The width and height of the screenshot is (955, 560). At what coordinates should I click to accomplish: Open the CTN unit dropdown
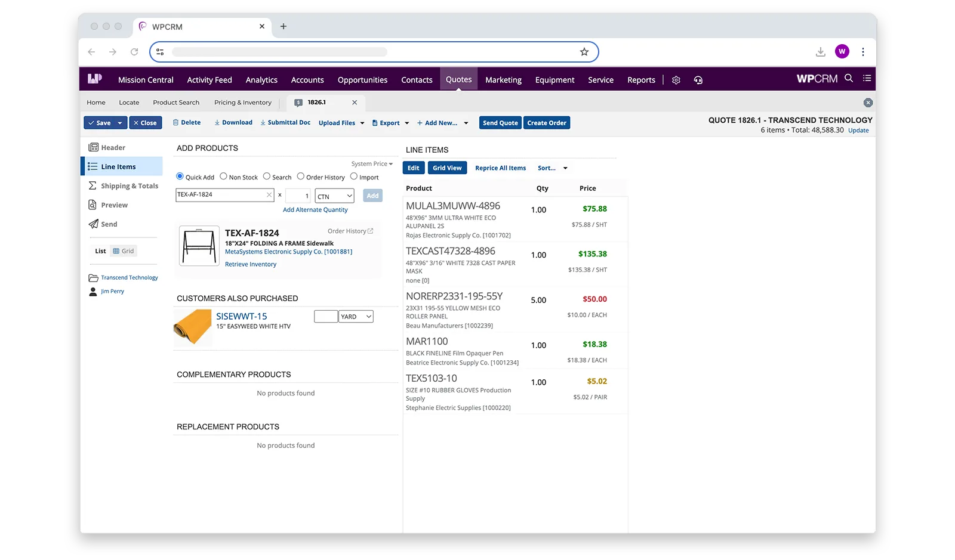(335, 196)
